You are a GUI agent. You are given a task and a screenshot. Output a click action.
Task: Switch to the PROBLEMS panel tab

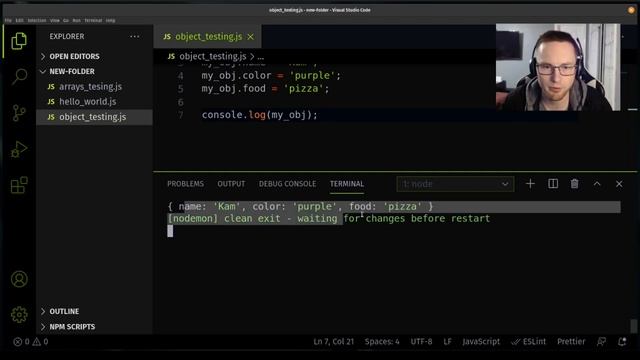[x=185, y=184]
